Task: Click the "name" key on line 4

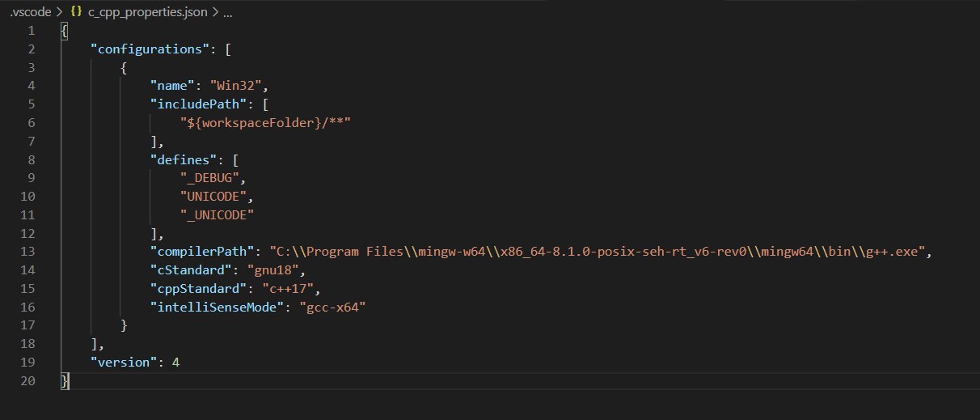Action: pos(173,84)
